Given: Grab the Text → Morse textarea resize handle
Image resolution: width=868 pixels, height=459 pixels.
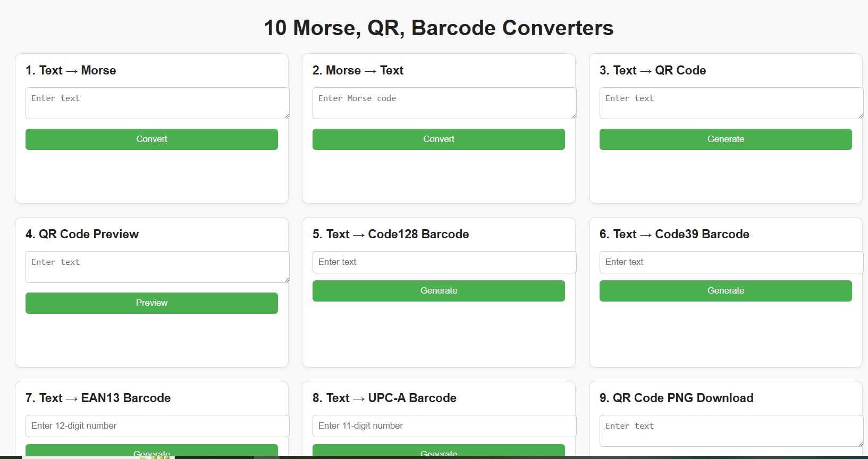Looking at the screenshot, I should coord(286,116).
